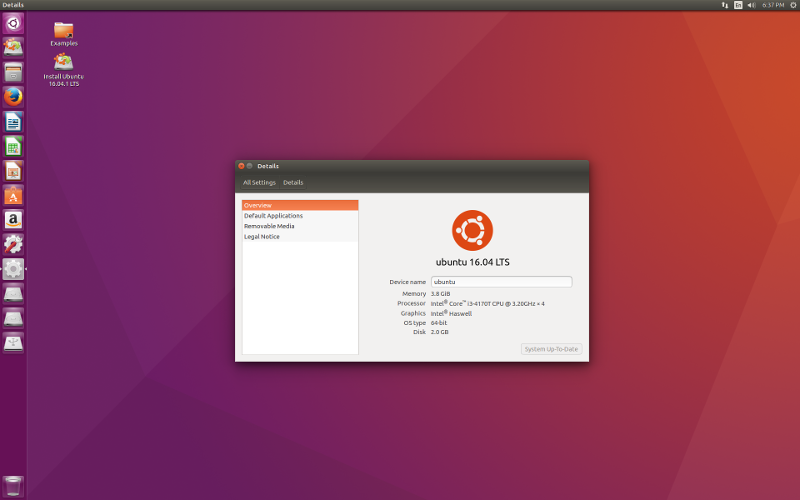Image resolution: width=800 pixels, height=500 pixels.
Task: Close the Details window
Action: 241,166
